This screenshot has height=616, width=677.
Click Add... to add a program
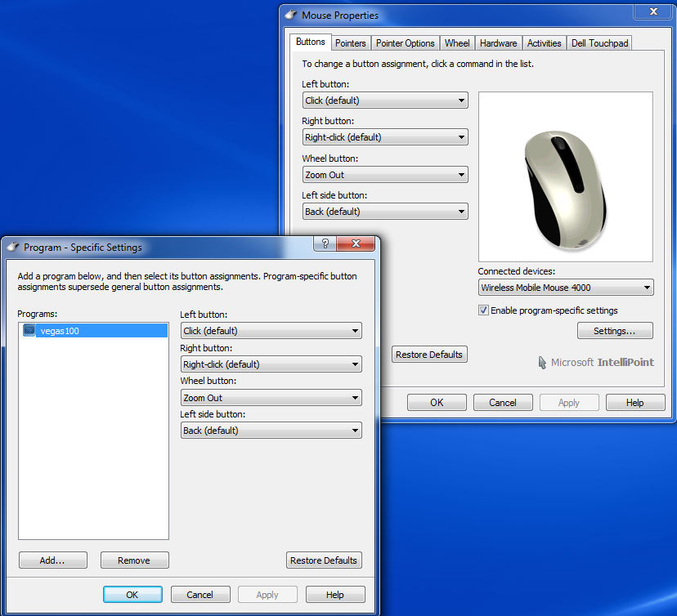click(x=52, y=560)
